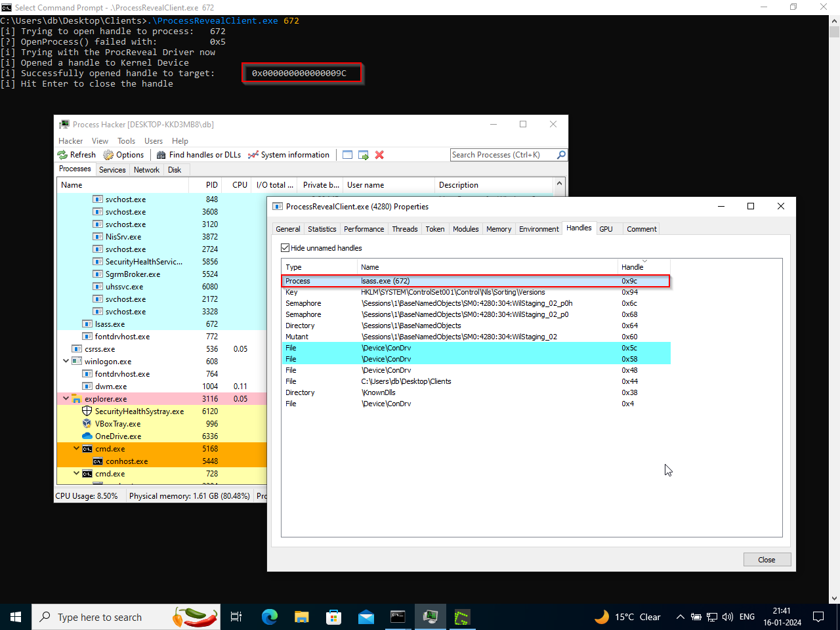Open Microsoft Store from the taskbar
The image size is (840, 630).
point(333,617)
